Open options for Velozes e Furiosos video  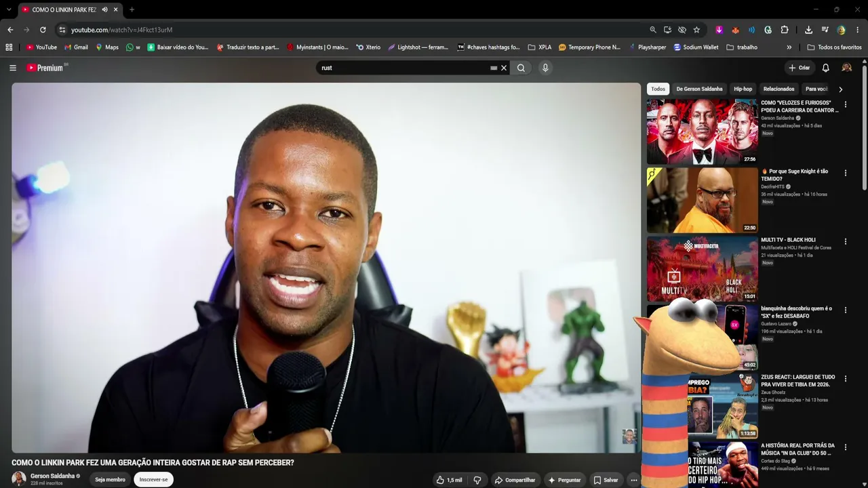coord(845,104)
